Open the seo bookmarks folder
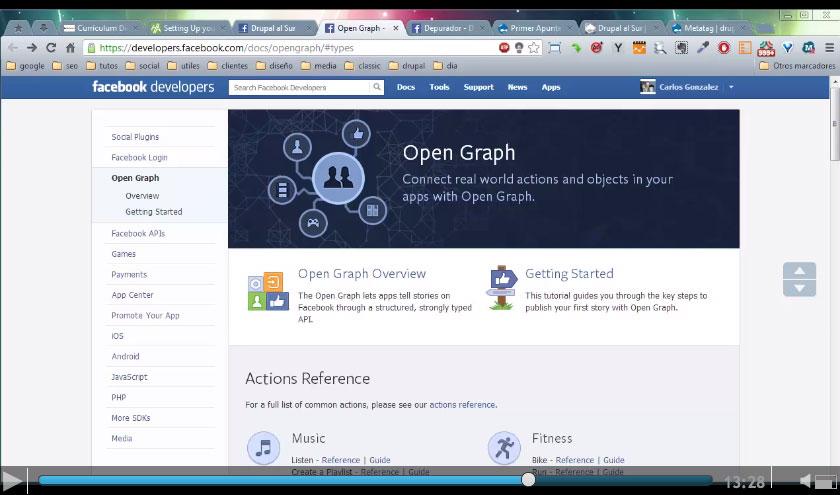 click(65, 66)
